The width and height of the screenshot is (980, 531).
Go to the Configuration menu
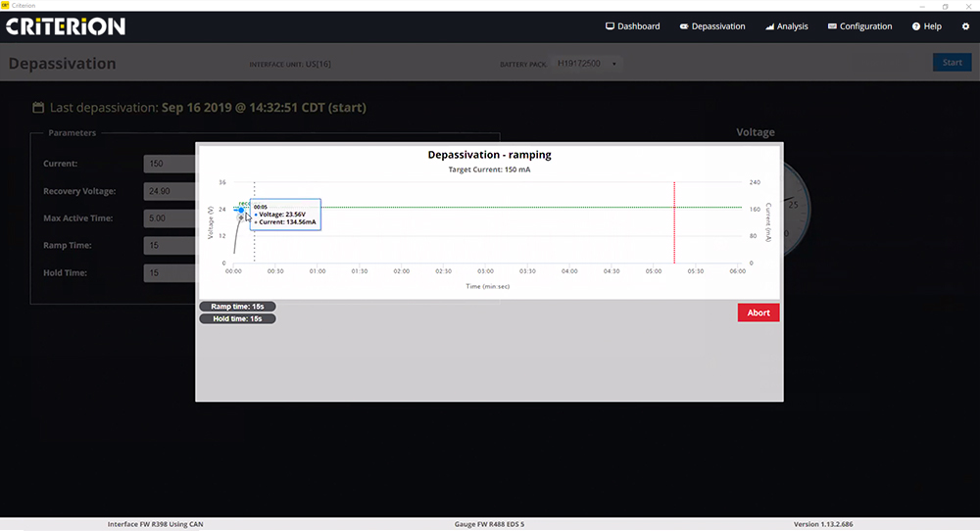pos(865,26)
